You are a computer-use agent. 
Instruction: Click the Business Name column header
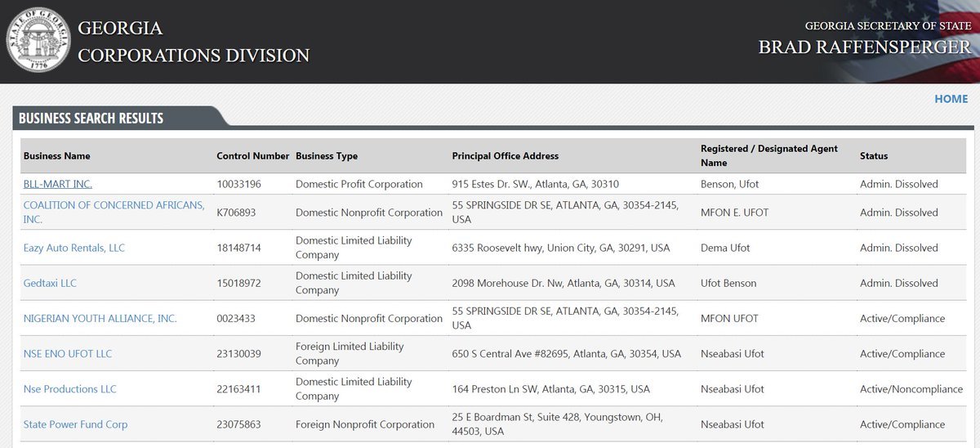click(56, 156)
